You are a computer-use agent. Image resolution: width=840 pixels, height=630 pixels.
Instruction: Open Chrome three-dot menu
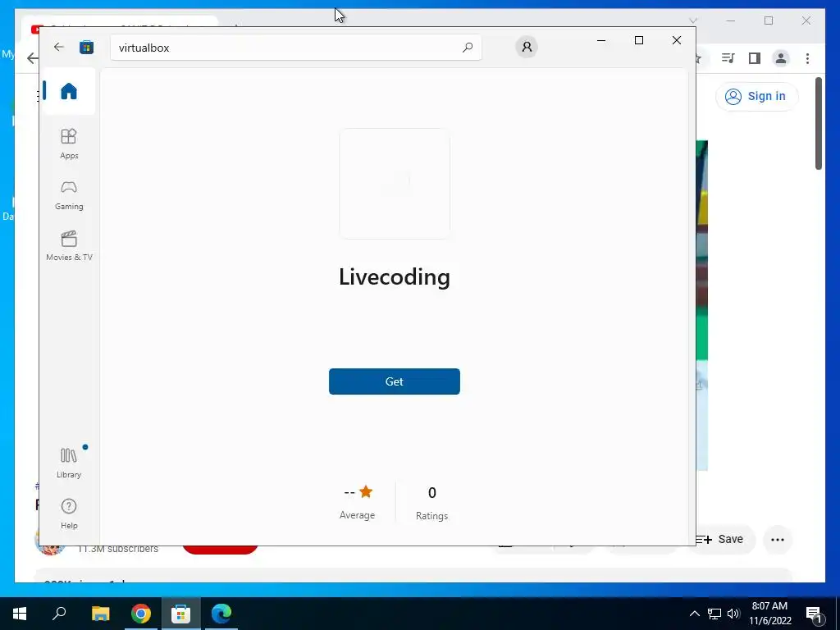[x=807, y=58]
